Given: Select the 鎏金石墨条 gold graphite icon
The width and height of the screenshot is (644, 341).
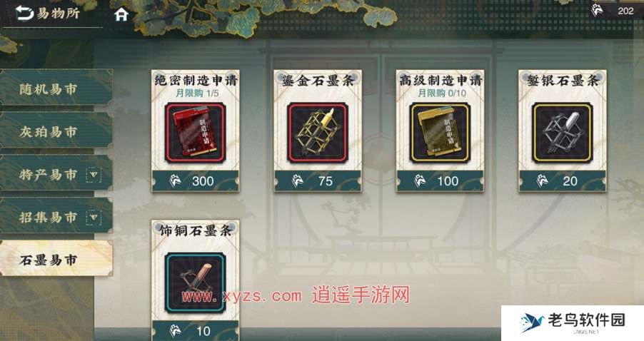Looking at the screenshot, I should (318, 133).
